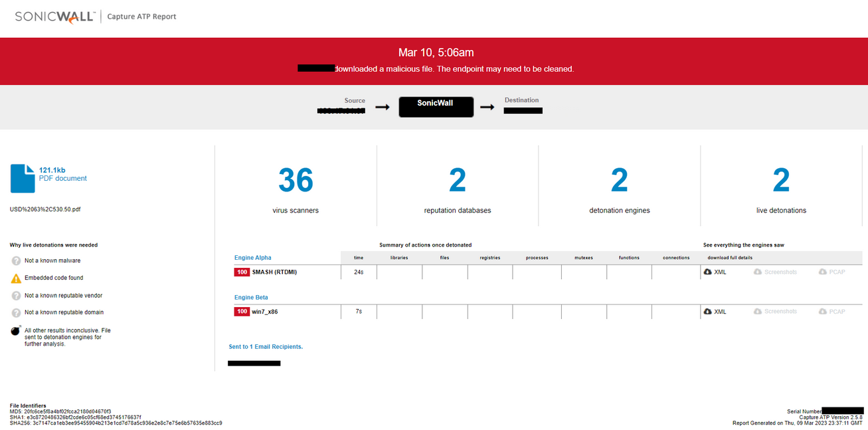868x430 pixels.
Task: Click the 2 detonation engines count
Action: click(x=620, y=180)
